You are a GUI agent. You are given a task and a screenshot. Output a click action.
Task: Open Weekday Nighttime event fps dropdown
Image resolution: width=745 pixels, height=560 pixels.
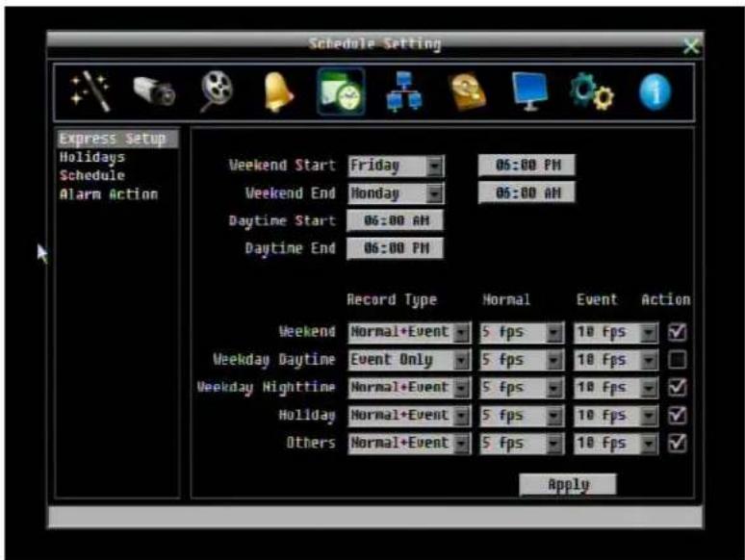pyautogui.click(x=616, y=388)
